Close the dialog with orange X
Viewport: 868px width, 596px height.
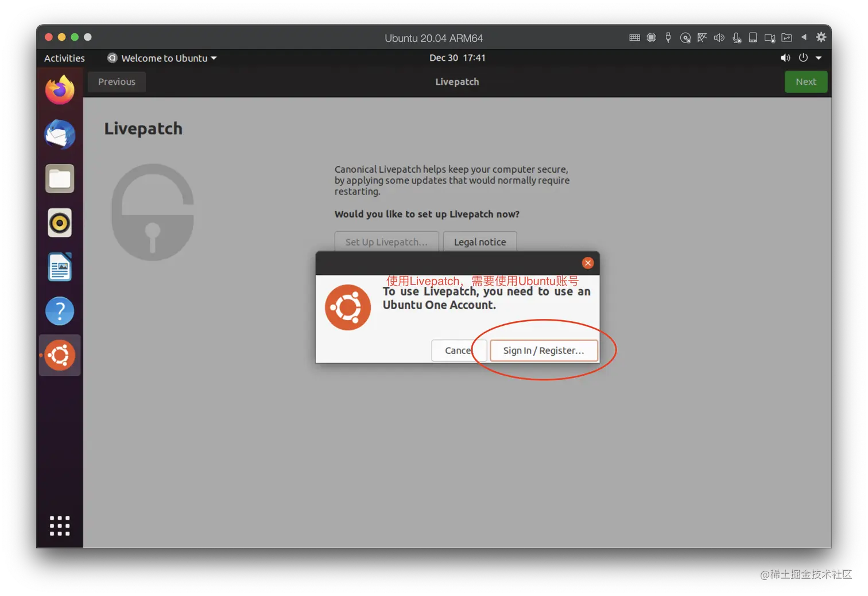point(588,263)
